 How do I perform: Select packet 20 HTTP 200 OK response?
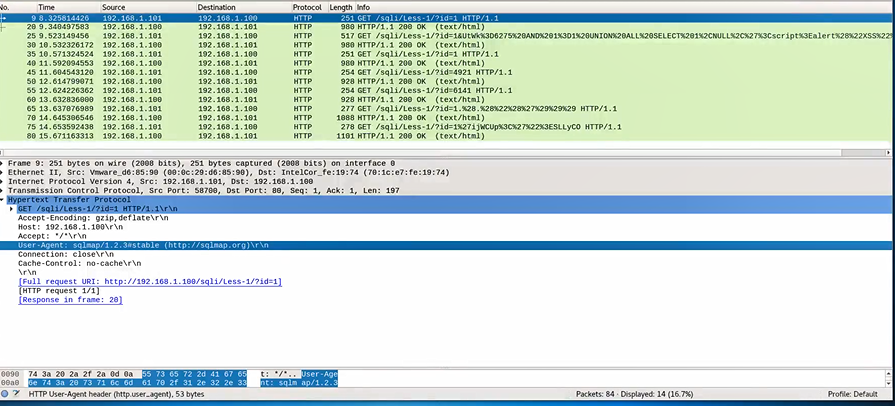[445, 27]
